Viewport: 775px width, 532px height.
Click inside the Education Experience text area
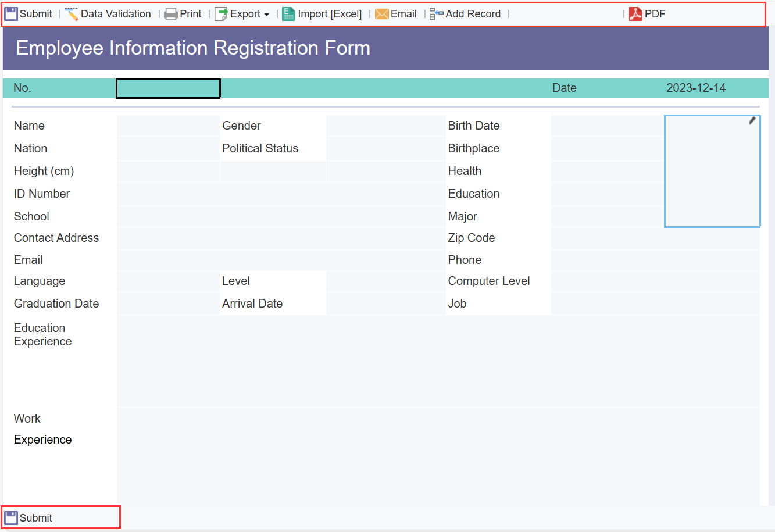(438, 361)
